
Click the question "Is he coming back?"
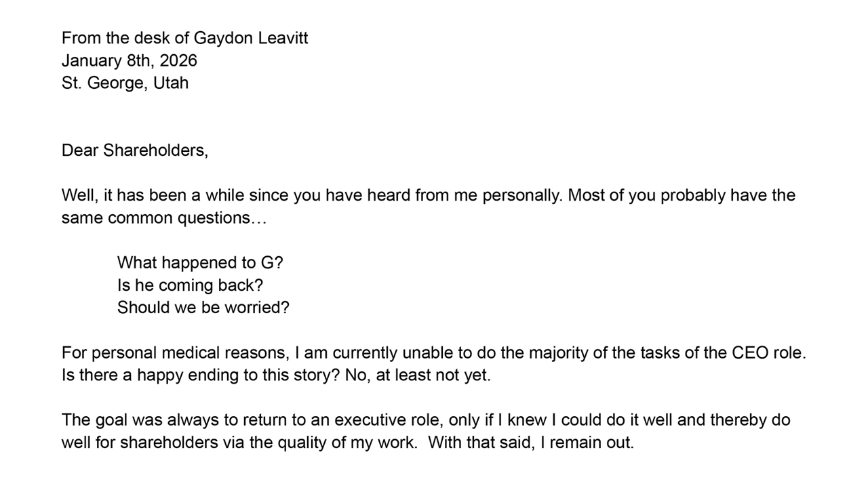[x=190, y=285]
